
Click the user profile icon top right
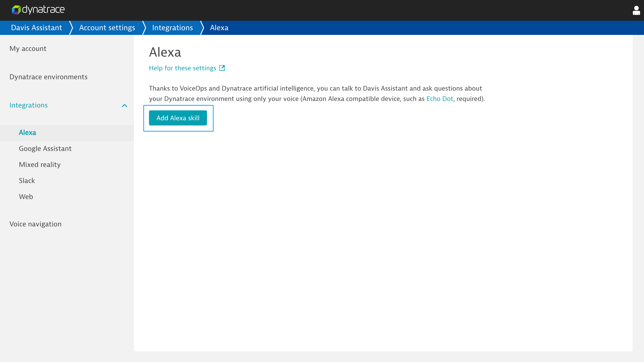[x=636, y=10]
